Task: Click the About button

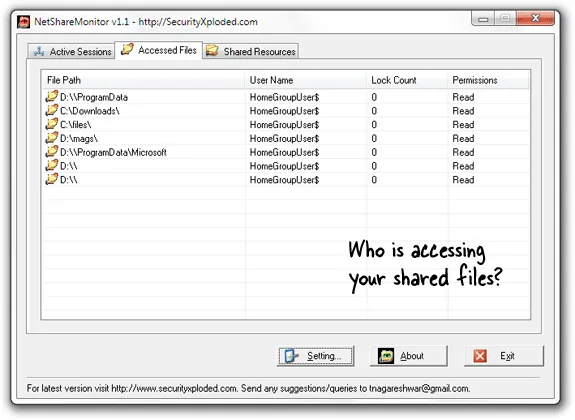Action: tap(409, 356)
